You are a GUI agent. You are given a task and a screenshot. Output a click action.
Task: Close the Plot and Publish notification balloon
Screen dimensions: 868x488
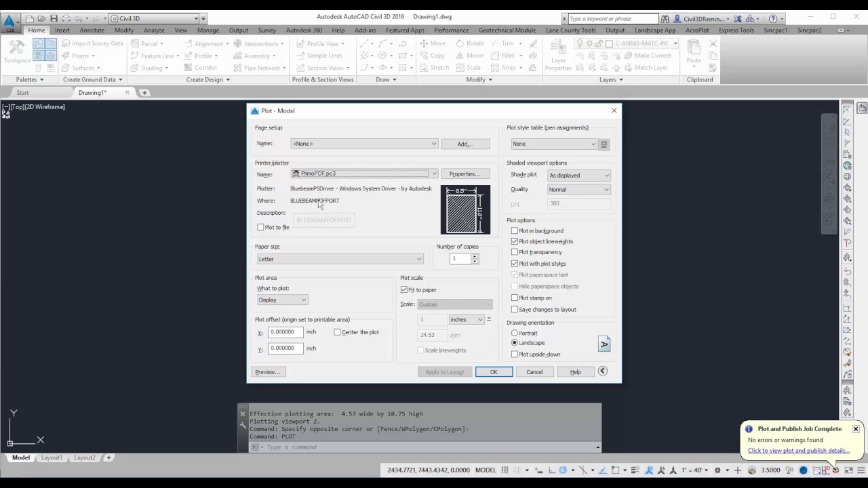coord(856,429)
